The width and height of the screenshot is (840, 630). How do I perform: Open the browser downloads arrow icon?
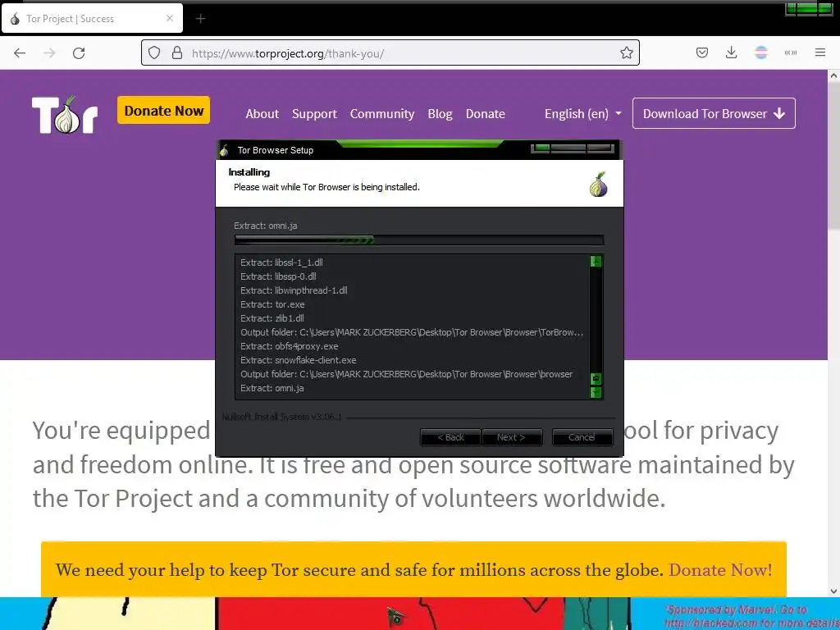[731, 52]
